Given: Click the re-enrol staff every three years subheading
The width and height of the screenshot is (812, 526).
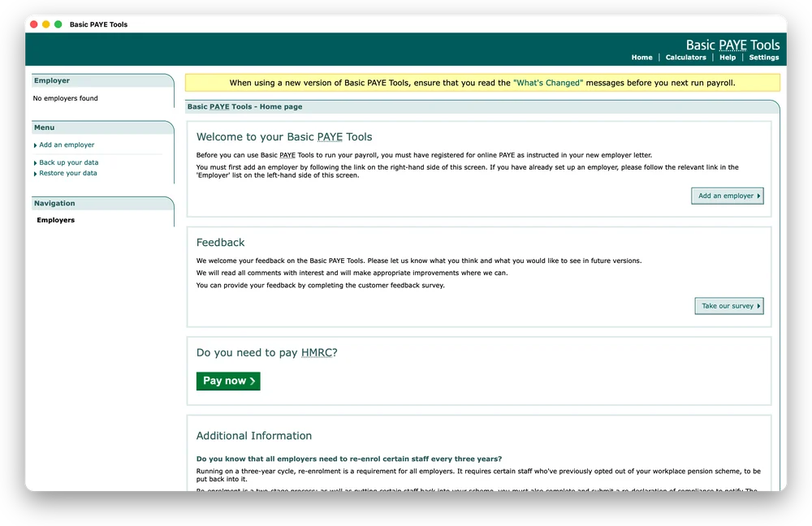Looking at the screenshot, I should pyautogui.click(x=349, y=459).
